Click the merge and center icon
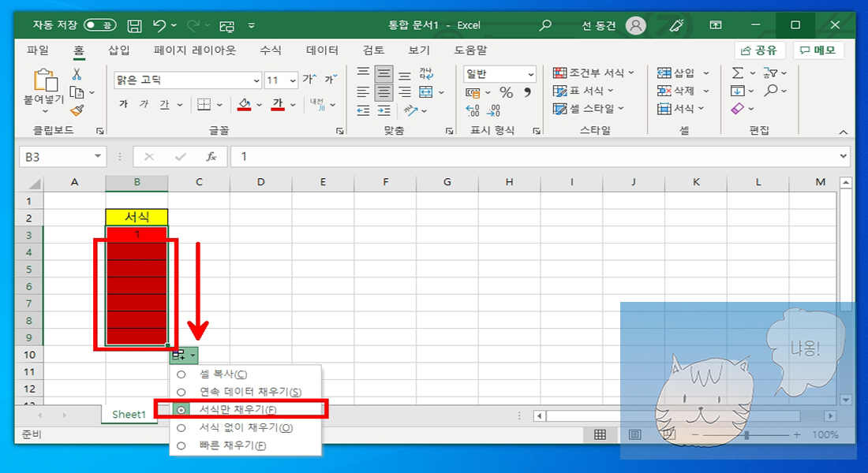The height and width of the screenshot is (473, 868). tap(425, 91)
